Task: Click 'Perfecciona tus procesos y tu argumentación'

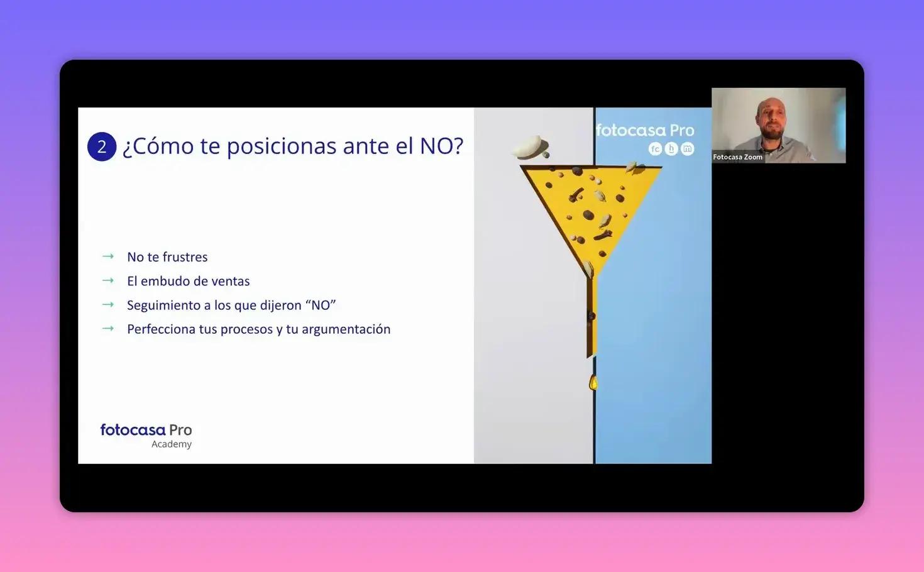Action: [x=258, y=329]
